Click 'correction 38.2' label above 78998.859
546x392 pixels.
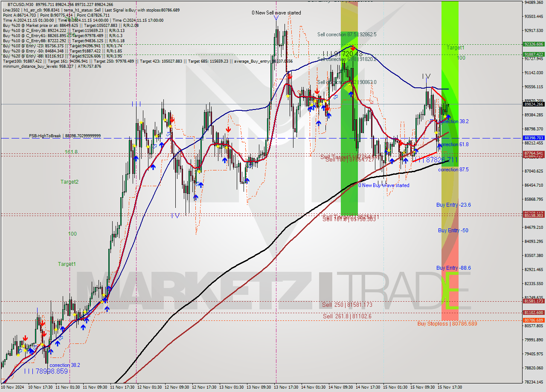[65, 365]
